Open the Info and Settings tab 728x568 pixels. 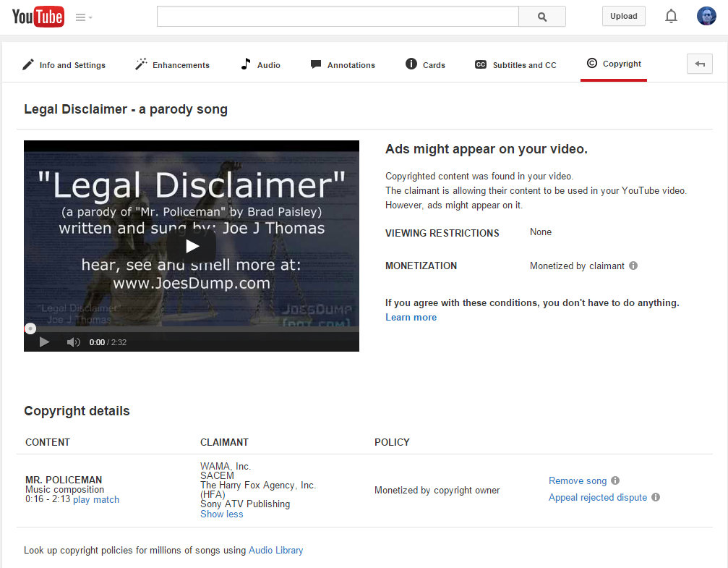click(x=64, y=65)
